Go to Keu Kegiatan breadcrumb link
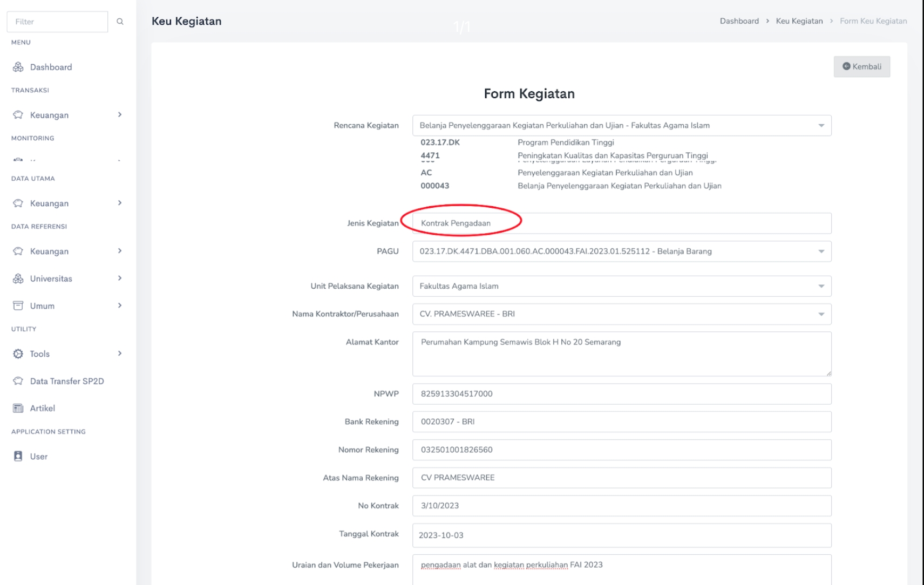 [799, 21]
